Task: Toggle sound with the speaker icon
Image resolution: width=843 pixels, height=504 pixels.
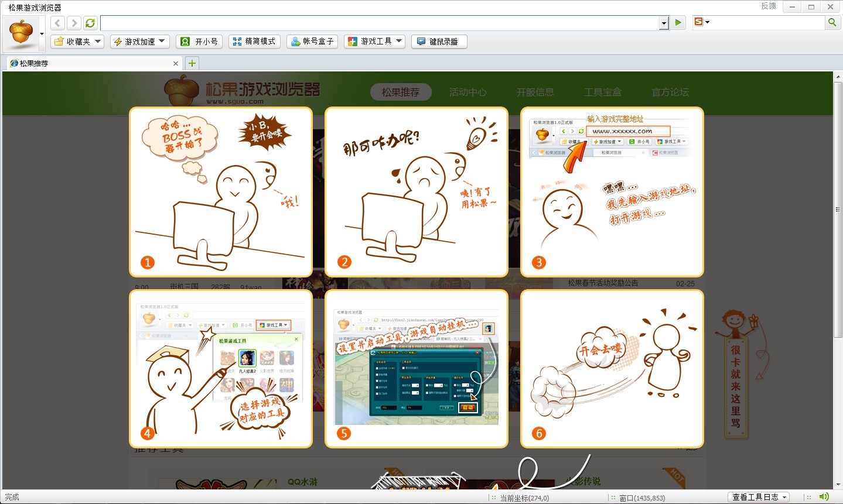Action: (824, 496)
